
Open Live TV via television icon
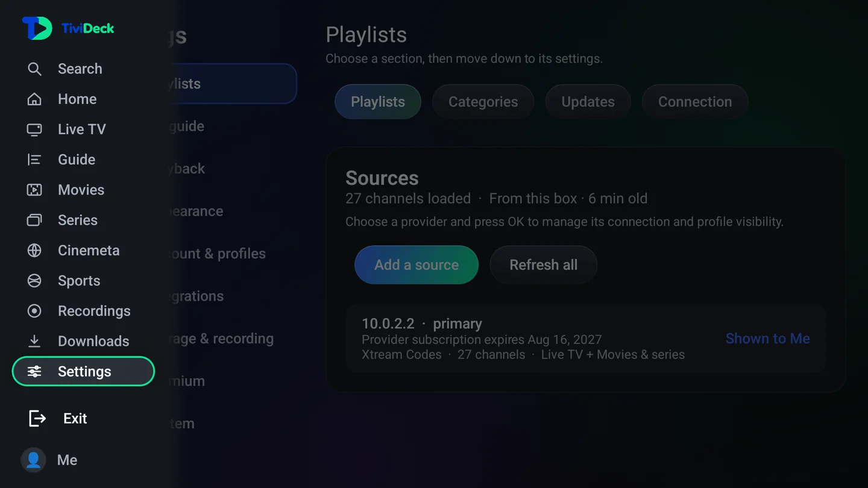(34, 130)
